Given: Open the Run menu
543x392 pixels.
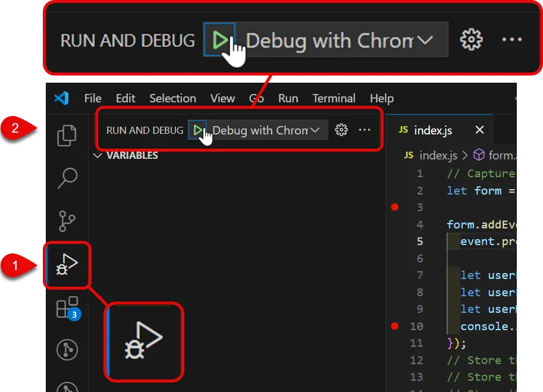Looking at the screenshot, I should [x=288, y=98].
